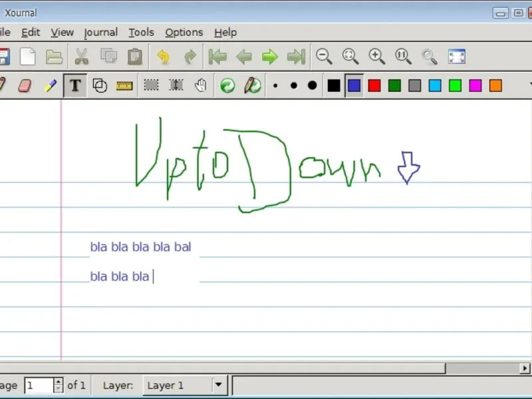
Task: Pick the light green color swatch
Action: [455, 86]
